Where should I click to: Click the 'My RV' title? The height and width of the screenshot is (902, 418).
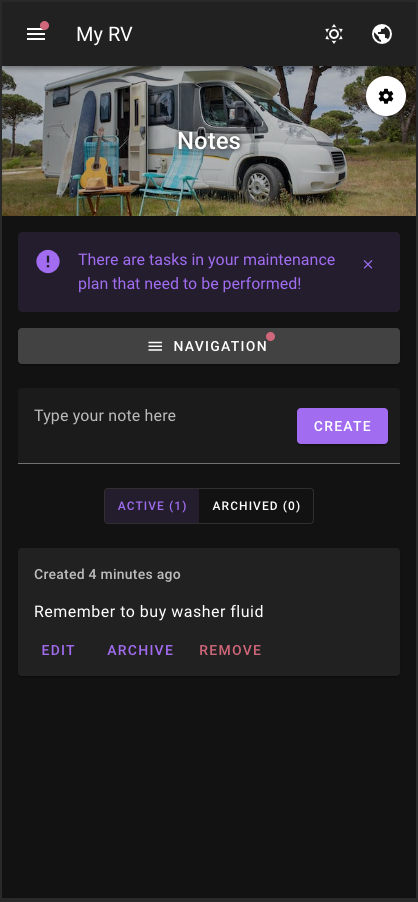pyautogui.click(x=104, y=35)
